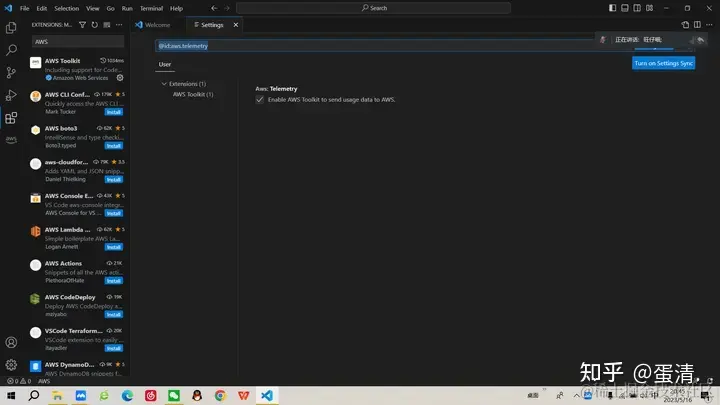Select AWS Toolkit (1) in settings tree
Image resolution: width=720 pixels, height=405 pixels.
[x=193, y=95]
